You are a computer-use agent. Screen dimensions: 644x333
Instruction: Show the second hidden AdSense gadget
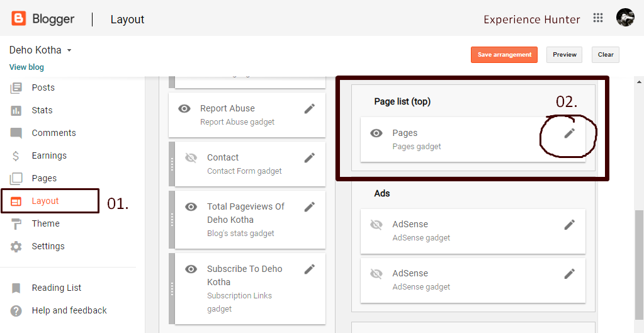point(376,273)
